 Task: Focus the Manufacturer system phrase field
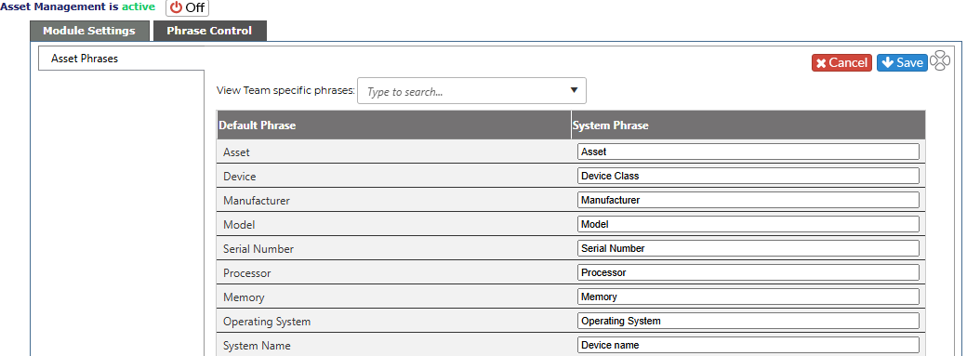pyautogui.click(x=748, y=200)
